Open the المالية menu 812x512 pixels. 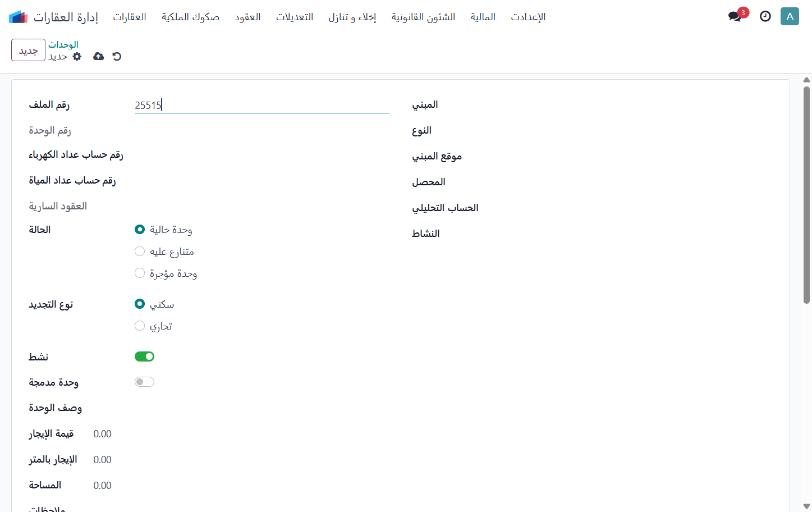(483, 17)
